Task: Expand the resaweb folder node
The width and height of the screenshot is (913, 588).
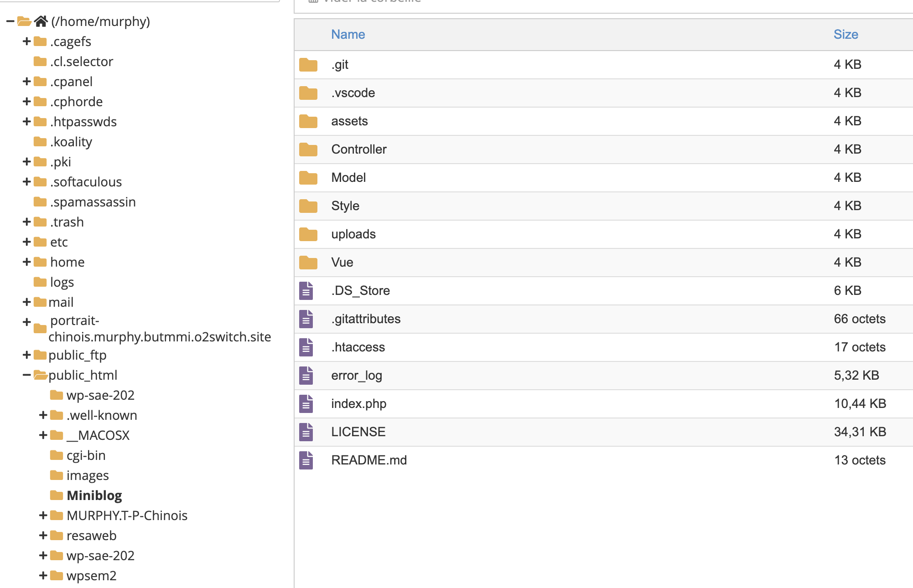Action: click(43, 536)
